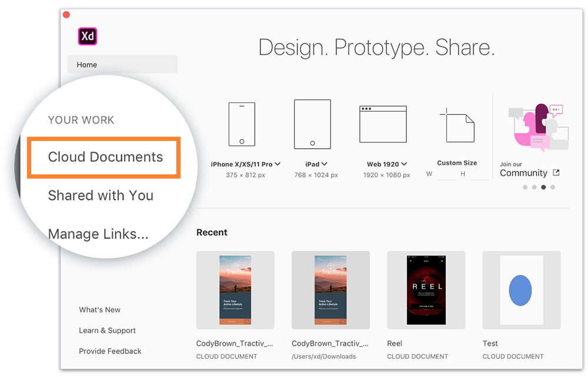Expand the iPad preset dropdown
The image size is (588, 377).
[326, 164]
